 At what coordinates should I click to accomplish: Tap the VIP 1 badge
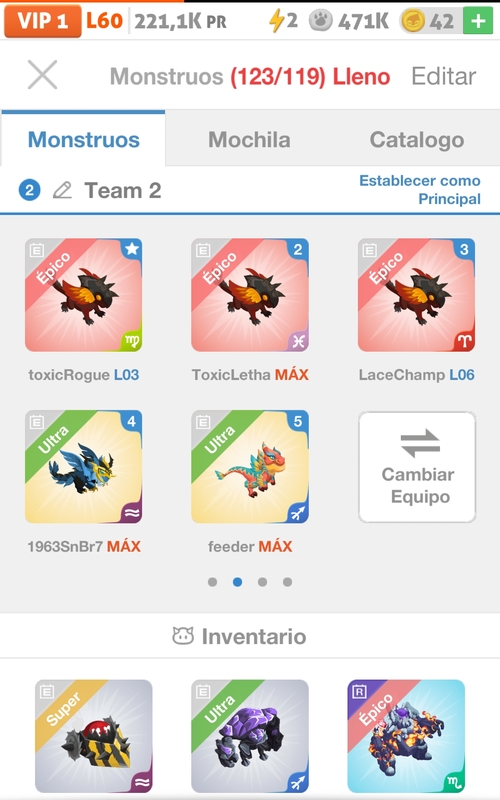(43, 21)
